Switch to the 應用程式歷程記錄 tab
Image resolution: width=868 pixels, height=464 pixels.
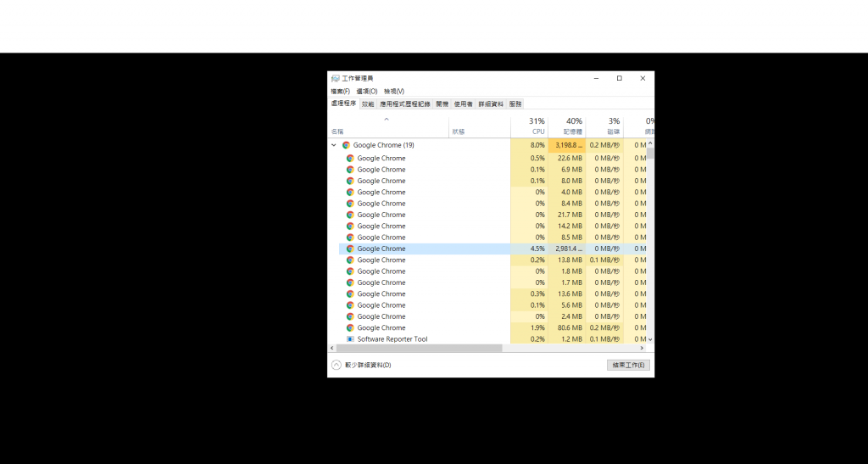[x=404, y=104]
